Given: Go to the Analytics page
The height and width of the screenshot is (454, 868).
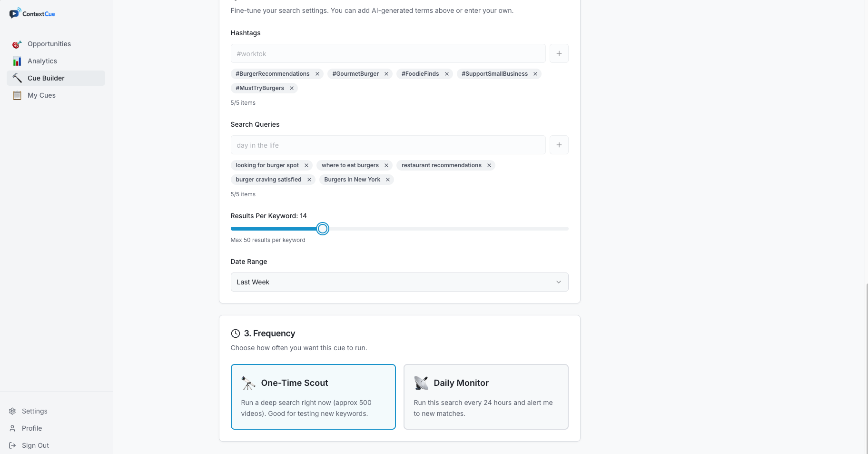Looking at the screenshot, I should [42, 61].
